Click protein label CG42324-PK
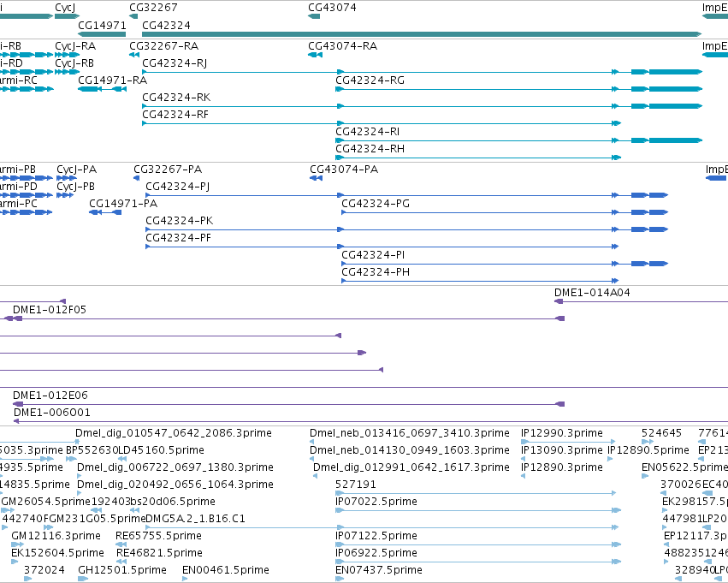728x583 pixels. click(x=180, y=221)
